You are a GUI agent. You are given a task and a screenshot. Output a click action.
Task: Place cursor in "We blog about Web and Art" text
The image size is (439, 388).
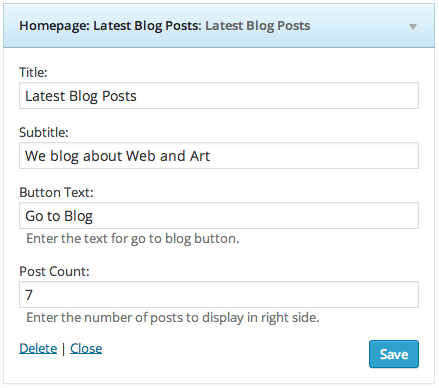(x=117, y=156)
